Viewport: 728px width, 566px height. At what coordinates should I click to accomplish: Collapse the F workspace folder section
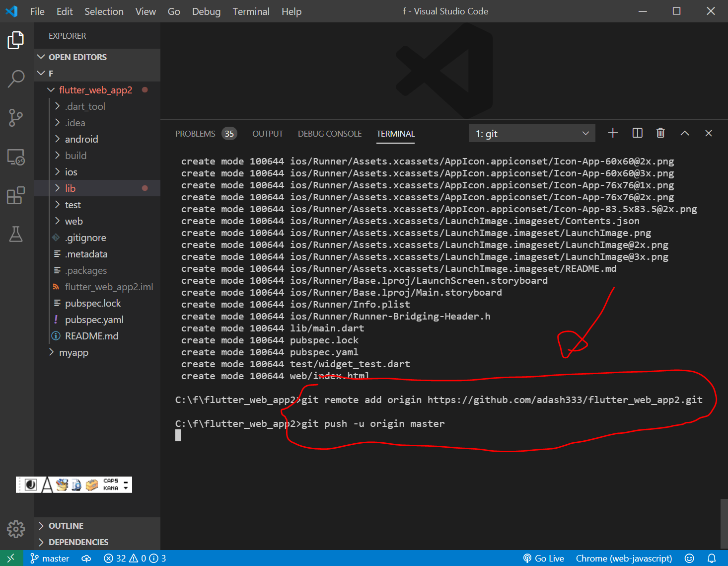[x=97, y=74]
